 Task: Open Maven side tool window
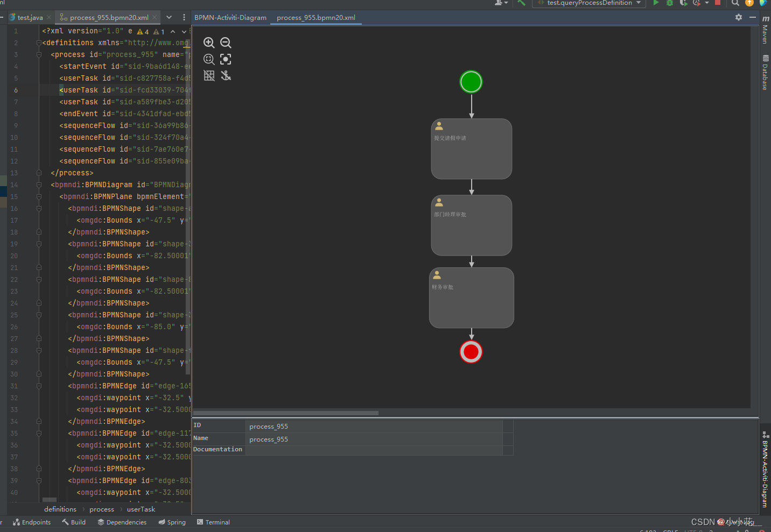tap(765, 30)
